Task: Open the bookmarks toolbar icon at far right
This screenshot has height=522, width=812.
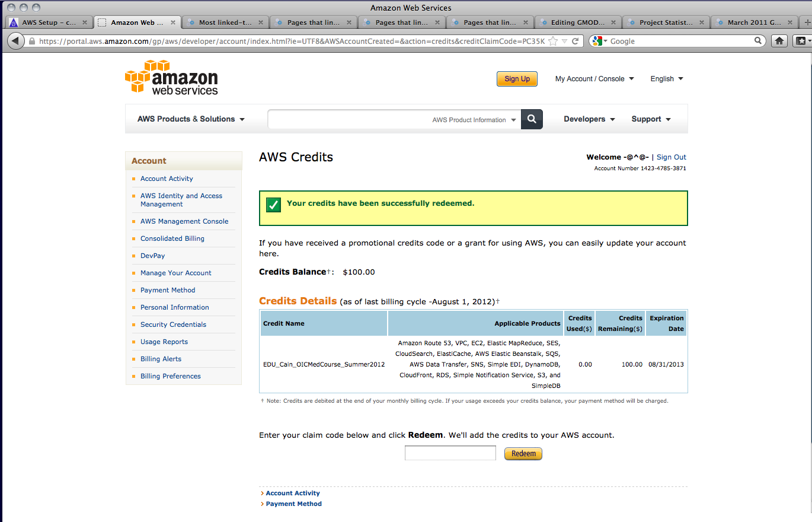Action: pos(802,41)
